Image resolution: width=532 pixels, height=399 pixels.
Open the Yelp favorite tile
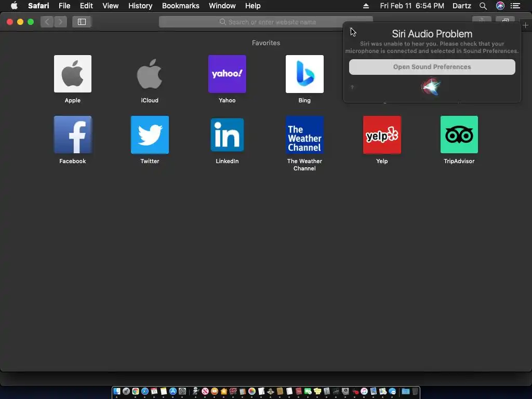382,135
